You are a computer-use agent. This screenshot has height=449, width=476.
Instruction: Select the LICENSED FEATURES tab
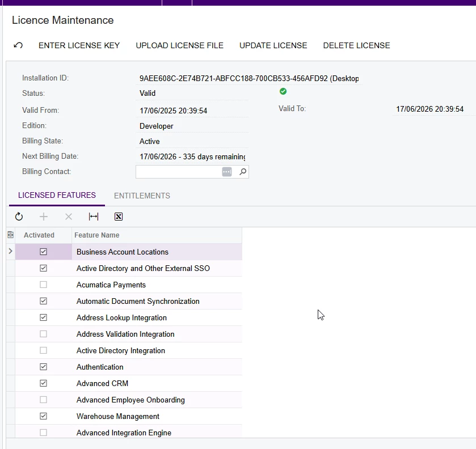pyautogui.click(x=57, y=195)
